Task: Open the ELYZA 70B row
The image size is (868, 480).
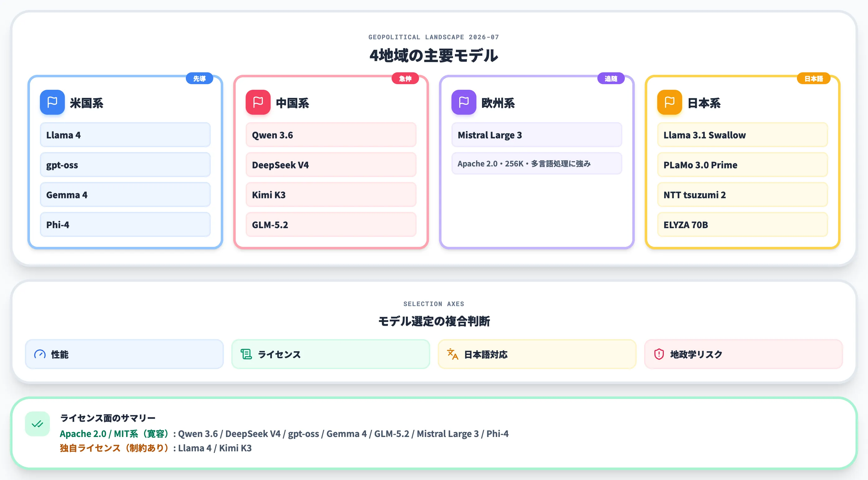Action: [x=743, y=224]
